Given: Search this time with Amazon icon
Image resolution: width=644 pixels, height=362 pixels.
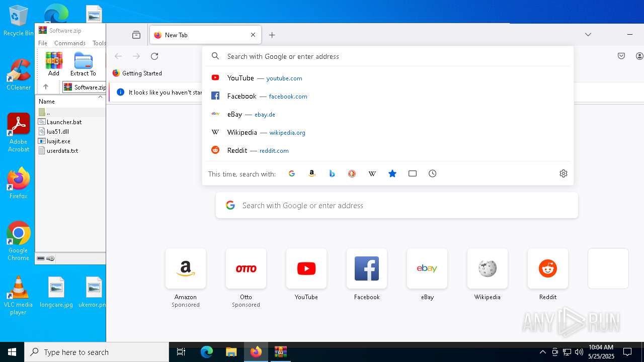Looking at the screenshot, I should click(312, 173).
